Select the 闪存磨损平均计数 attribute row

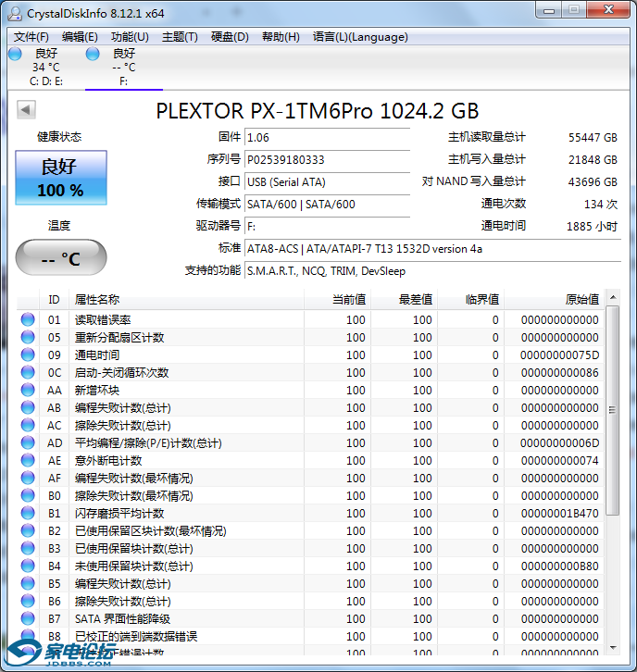pyautogui.click(x=310, y=513)
